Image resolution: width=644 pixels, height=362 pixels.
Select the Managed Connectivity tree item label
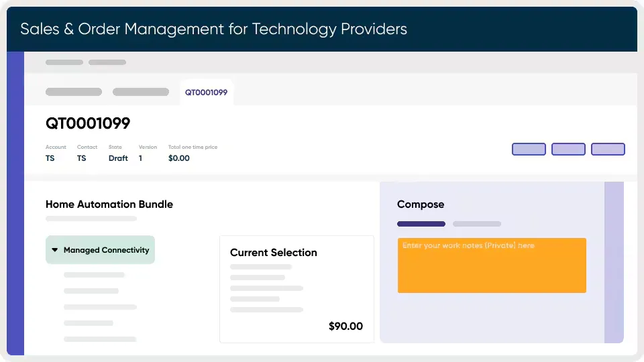pyautogui.click(x=106, y=250)
